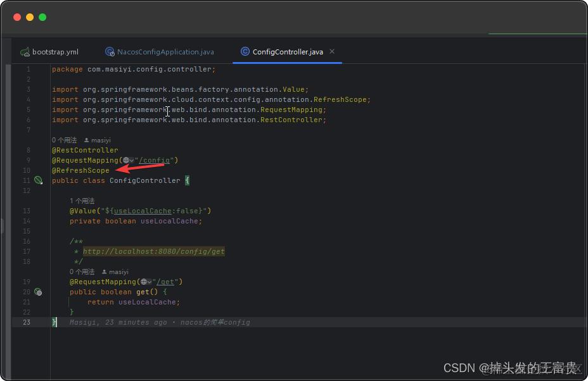Click "private boolean useLocalCache;" field

[136, 221]
